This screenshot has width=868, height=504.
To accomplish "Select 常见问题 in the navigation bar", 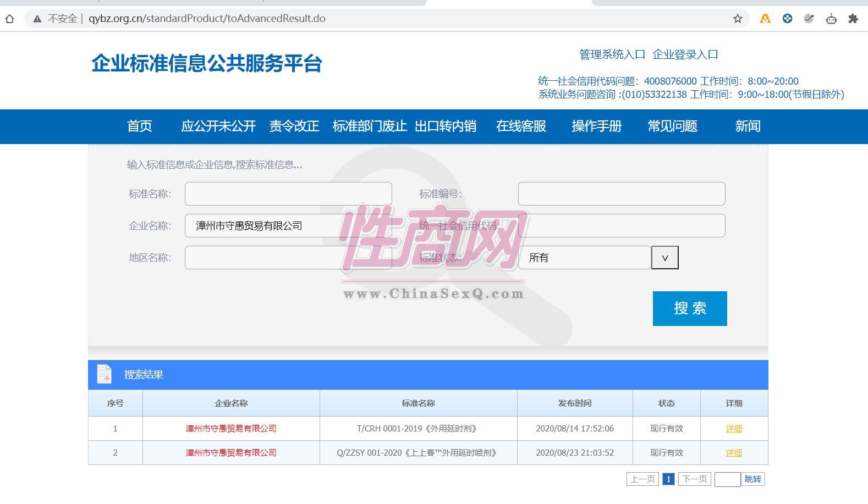I will 672,126.
